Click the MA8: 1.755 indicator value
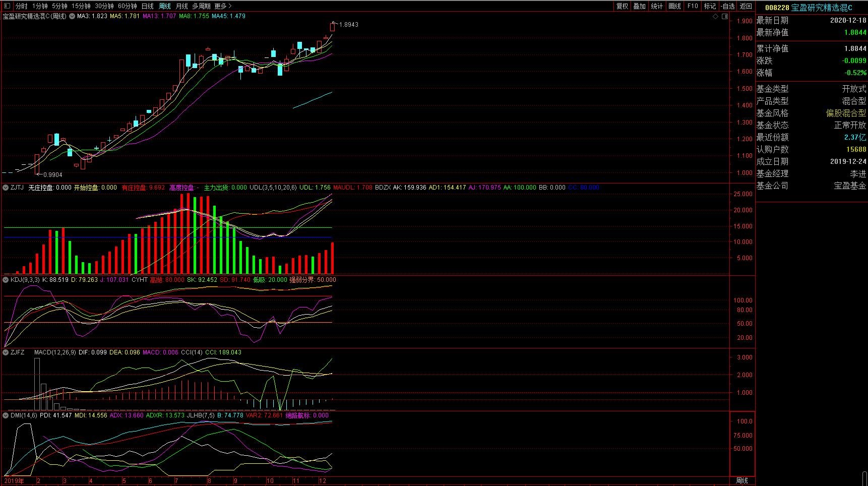868x486 pixels. click(194, 16)
